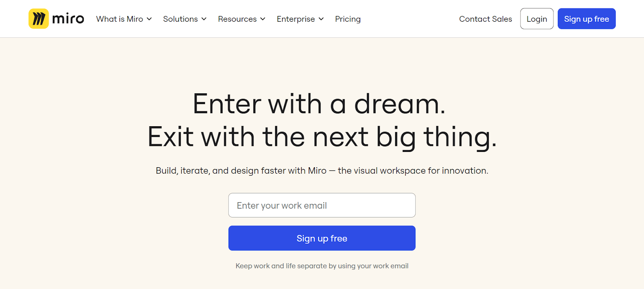Expand the chevron next to Enterprise
Viewport: 644px width, 289px height.
tap(321, 19)
